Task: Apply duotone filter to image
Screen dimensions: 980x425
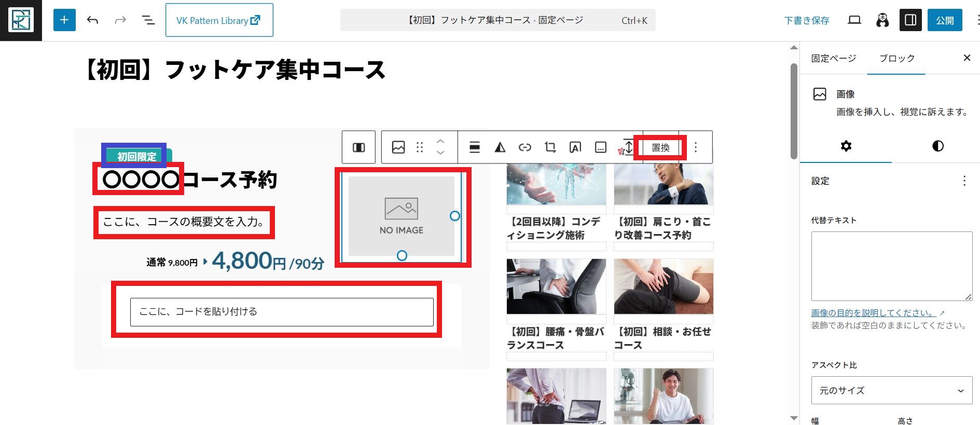Action: point(500,147)
